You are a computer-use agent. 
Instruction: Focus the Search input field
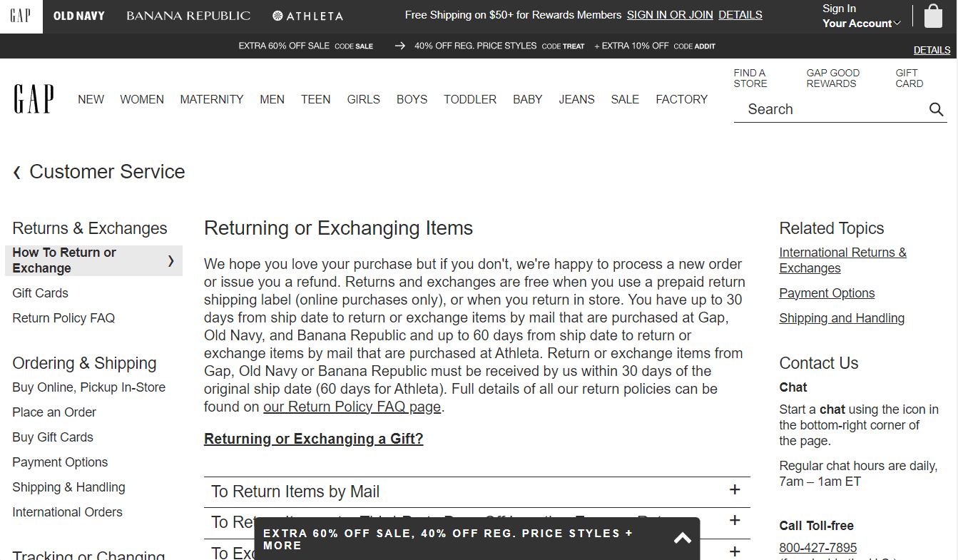[831, 109]
